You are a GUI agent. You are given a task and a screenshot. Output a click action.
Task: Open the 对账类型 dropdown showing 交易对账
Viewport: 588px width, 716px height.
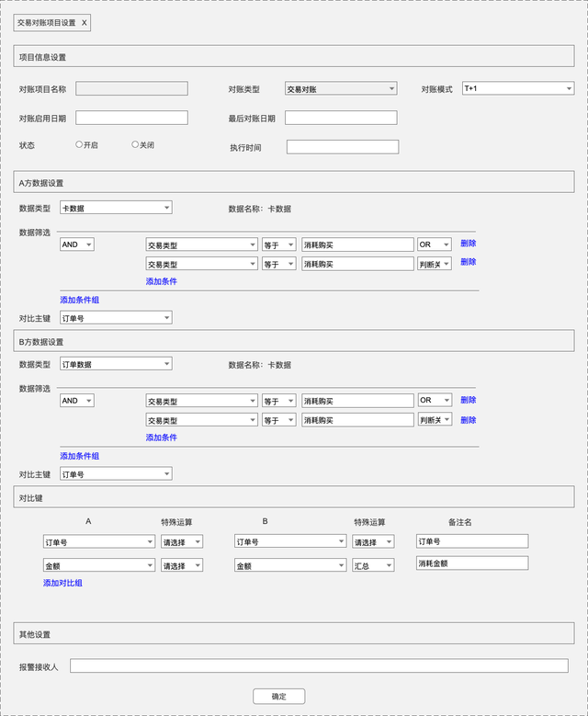(341, 88)
